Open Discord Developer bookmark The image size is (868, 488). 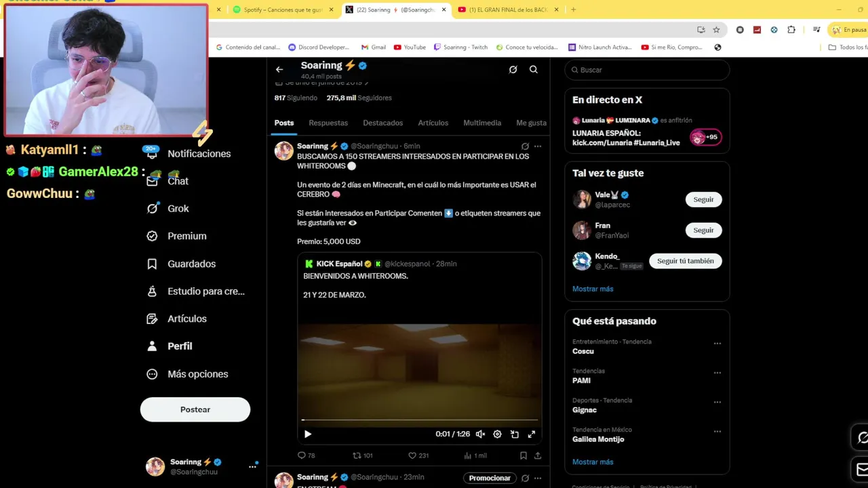point(319,47)
